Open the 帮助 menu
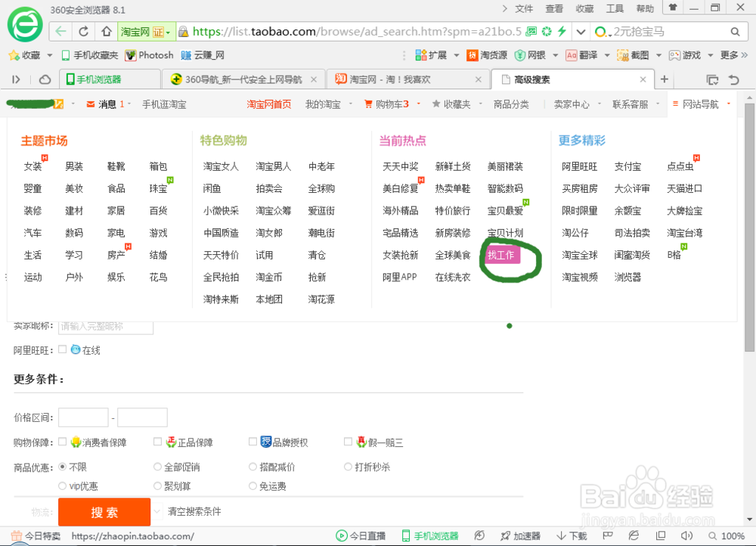This screenshot has height=546, width=756. click(x=645, y=8)
